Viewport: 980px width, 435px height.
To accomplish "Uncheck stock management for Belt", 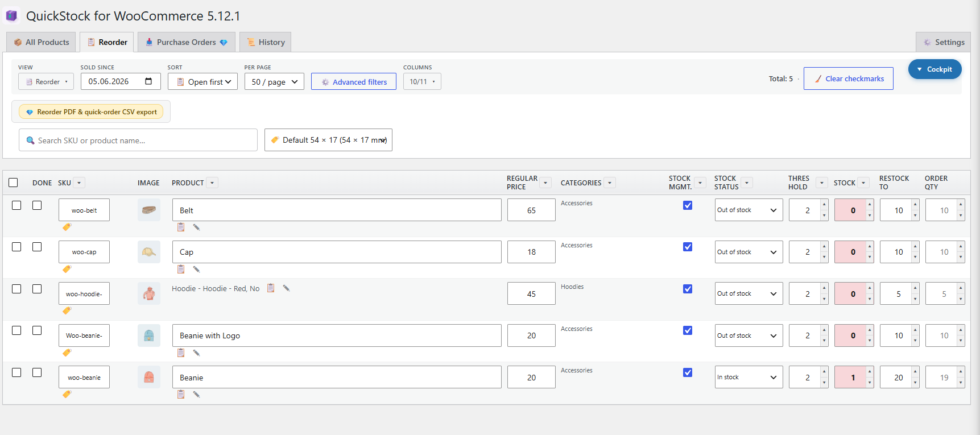I will click(x=688, y=205).
